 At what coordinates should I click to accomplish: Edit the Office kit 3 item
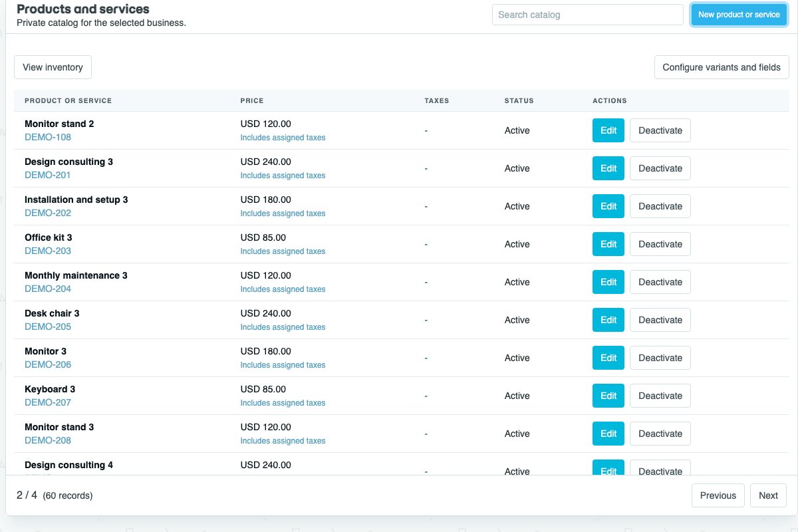[x=608, y=244]
